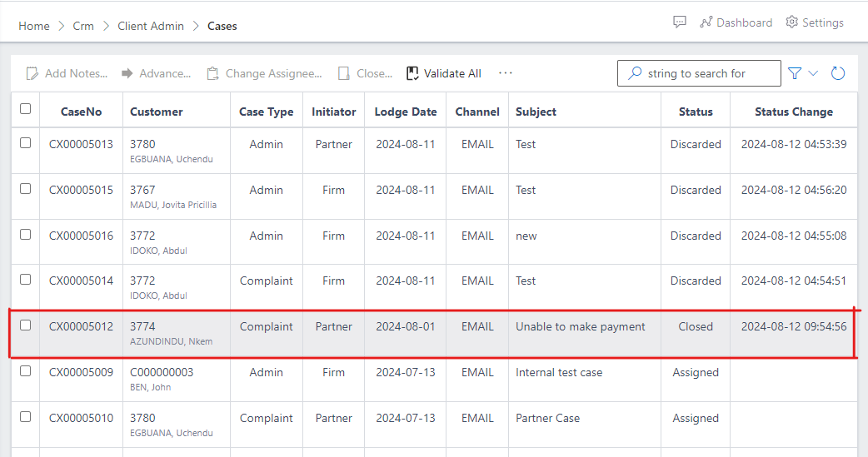
Task: Refresh the cases list
Action: (x=838, y=73)
